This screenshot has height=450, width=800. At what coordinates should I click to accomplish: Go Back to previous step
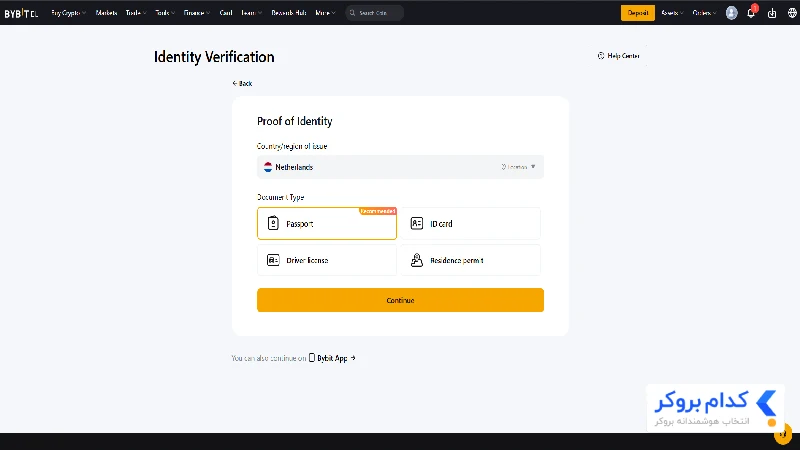[242, 83]
